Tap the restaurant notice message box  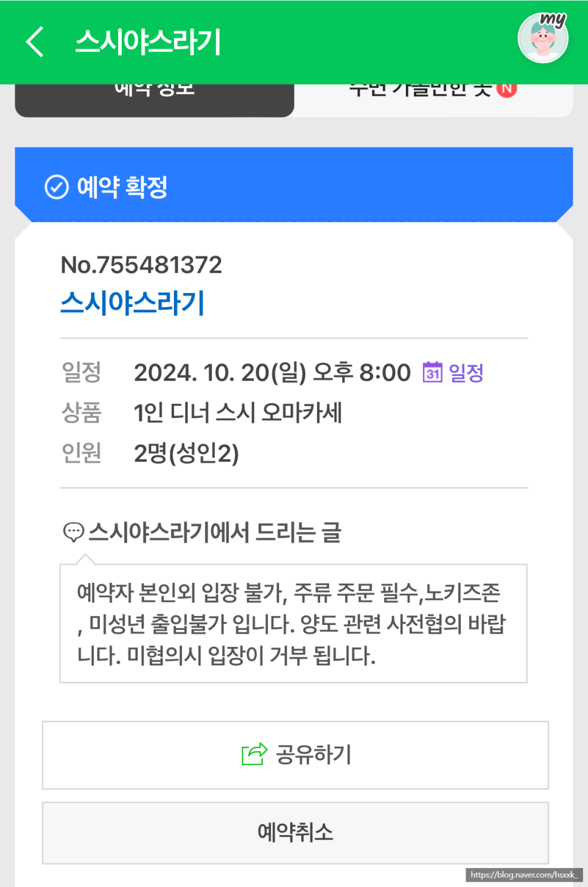click(x=293, y=623)
